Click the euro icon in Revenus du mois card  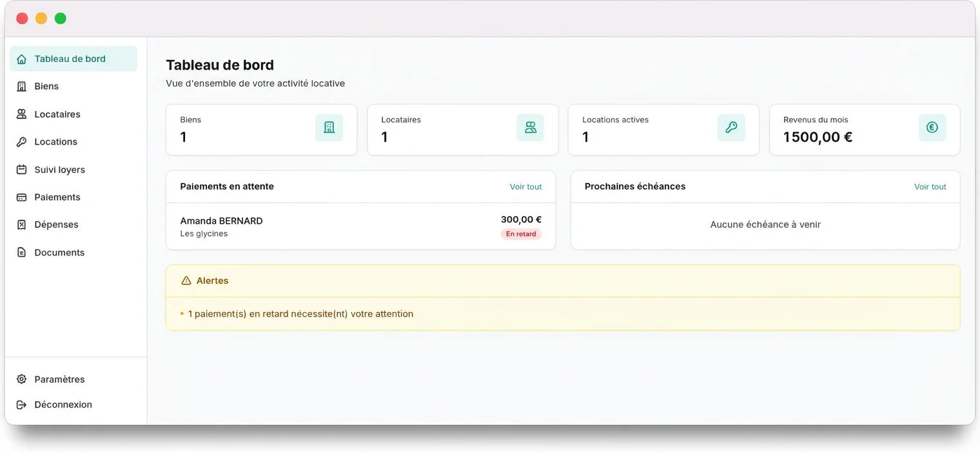[x=932, y=128]
